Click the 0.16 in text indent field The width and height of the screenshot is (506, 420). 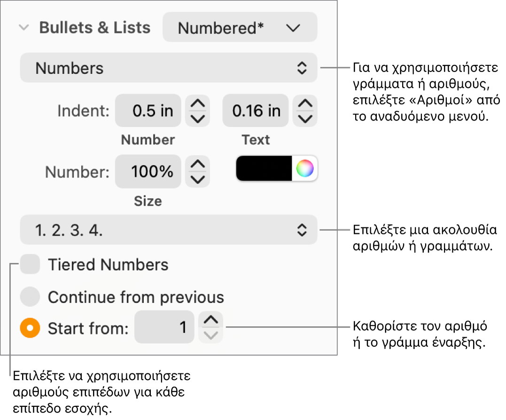point(256,111)
